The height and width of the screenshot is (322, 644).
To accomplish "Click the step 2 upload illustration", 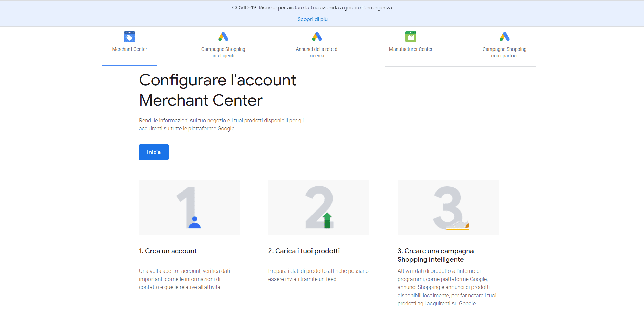I will pyautogui.click(x=319, y=207).
